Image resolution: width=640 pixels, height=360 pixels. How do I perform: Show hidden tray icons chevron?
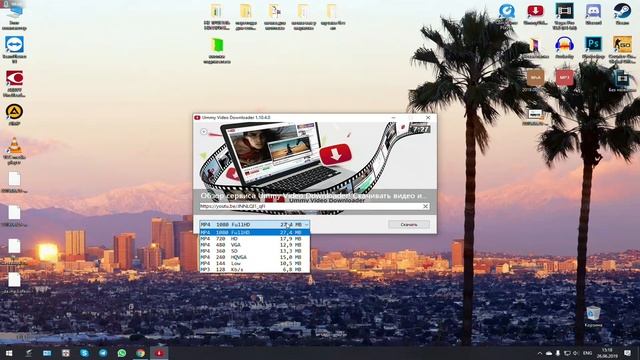tap(540, 353)
